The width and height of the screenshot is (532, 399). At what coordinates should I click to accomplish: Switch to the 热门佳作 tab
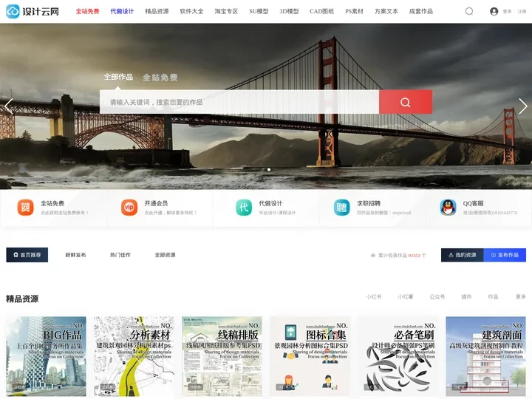click(120, 255)
